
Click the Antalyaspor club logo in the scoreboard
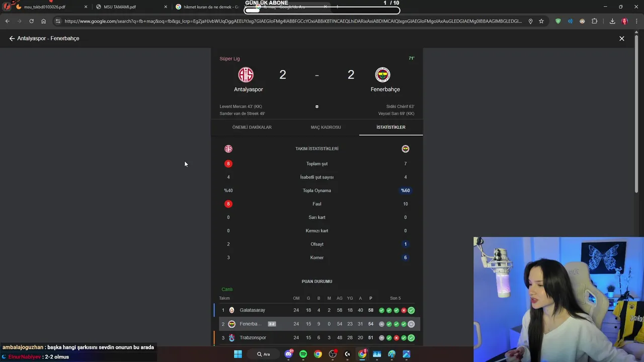[x=246, y=75]
